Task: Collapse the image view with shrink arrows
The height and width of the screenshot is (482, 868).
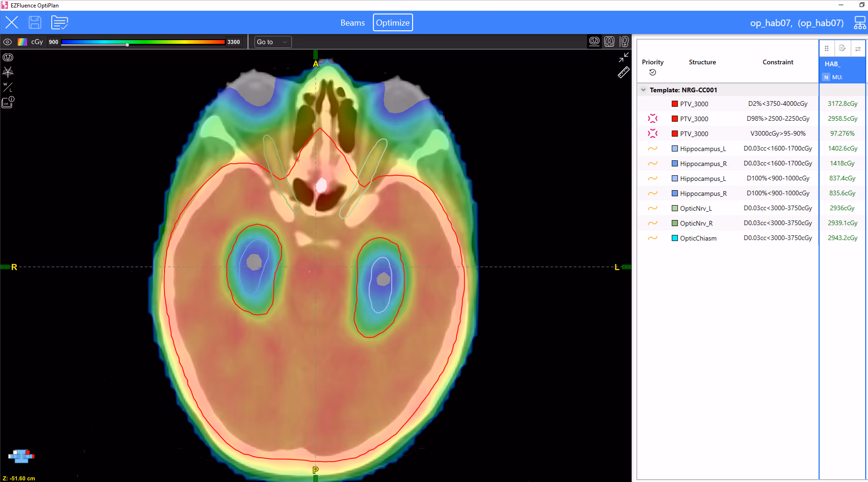Action: click(x=624, y=57)
